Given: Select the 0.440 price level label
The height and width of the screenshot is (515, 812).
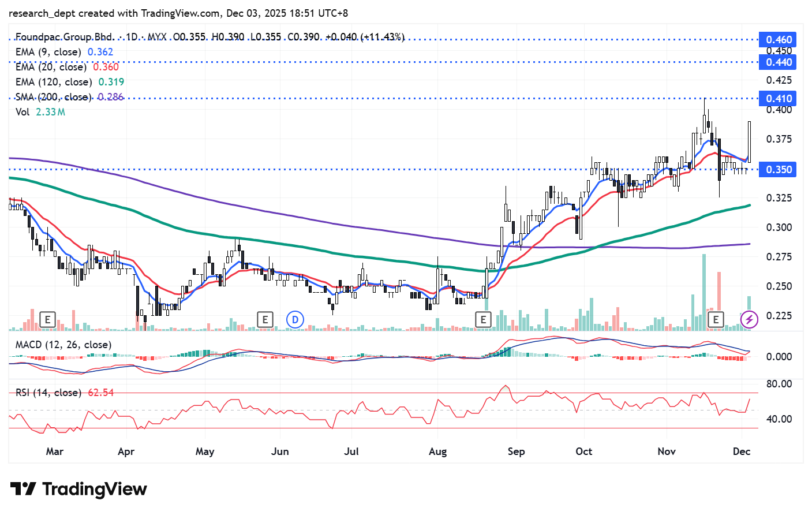Looking at the screenshot, I should [x=779, y=62].
